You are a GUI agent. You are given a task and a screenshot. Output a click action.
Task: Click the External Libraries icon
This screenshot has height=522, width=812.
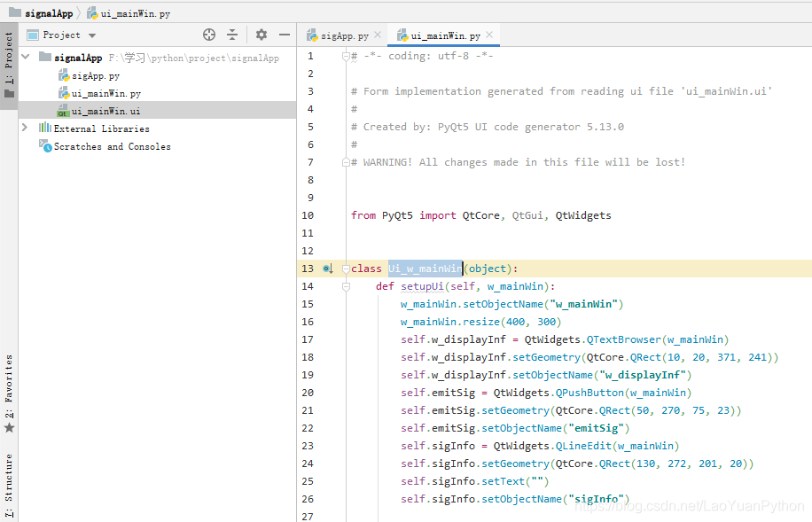[45, 128]
